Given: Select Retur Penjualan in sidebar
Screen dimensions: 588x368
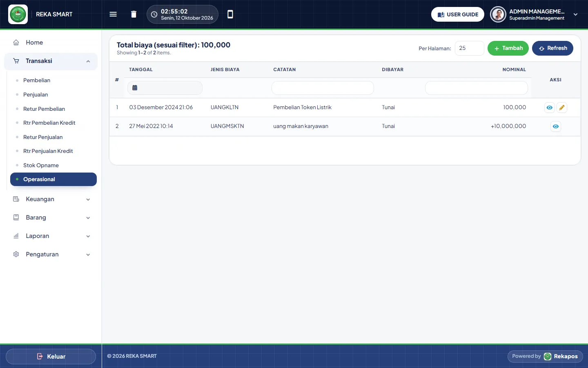Looking at the screenshot, I should pyautogui.click(x=43, y=137).
